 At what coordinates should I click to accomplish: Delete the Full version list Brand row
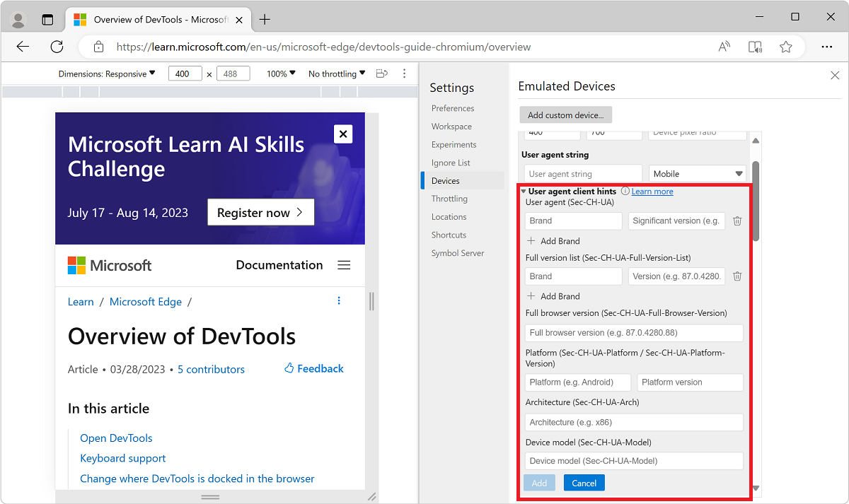(x=737, y=276)
